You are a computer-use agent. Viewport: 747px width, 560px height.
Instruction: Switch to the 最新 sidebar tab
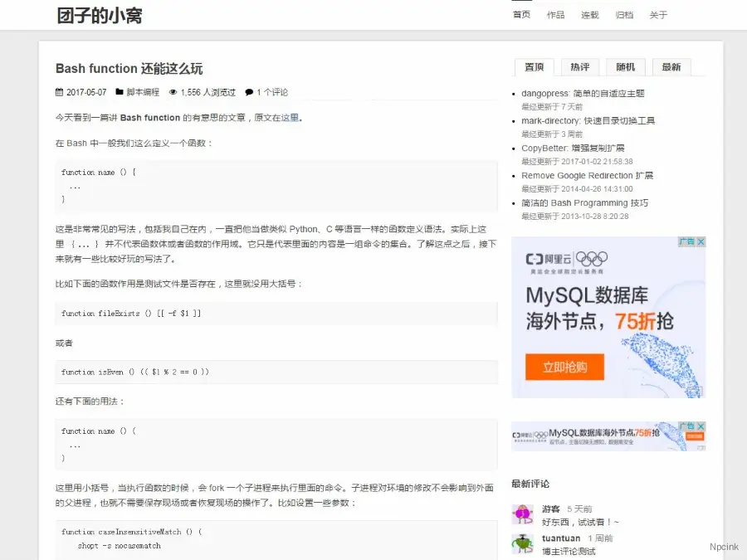[x=671, y=67]
